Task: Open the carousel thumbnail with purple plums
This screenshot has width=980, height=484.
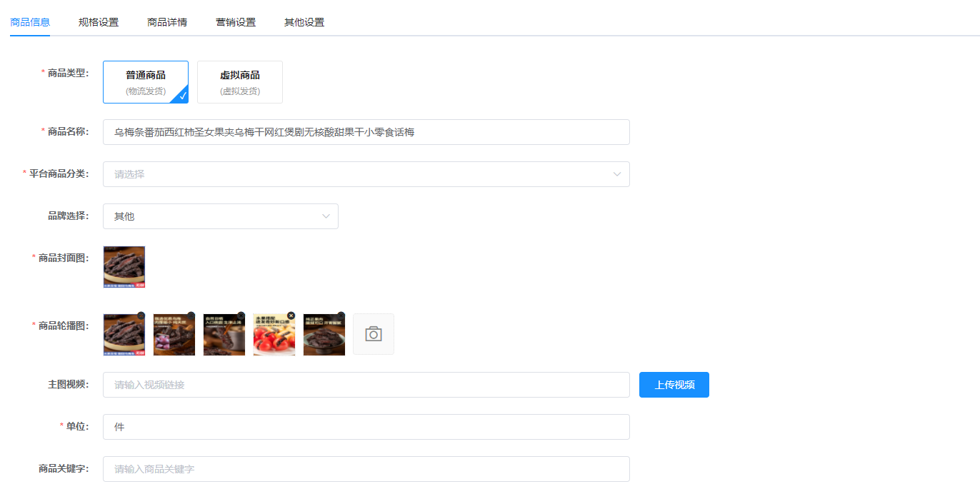Action: 174,334
